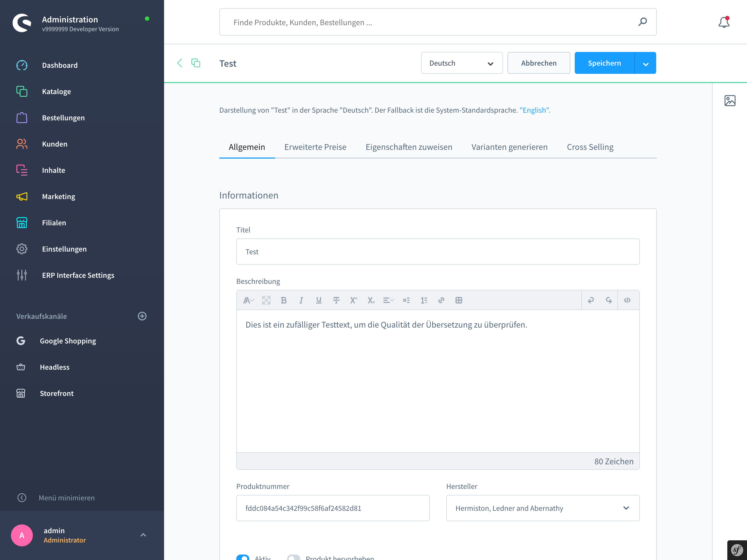Switch to the Allgemein tab
The height and width of the screenshot is (560, 747).
tap(247, 147)
